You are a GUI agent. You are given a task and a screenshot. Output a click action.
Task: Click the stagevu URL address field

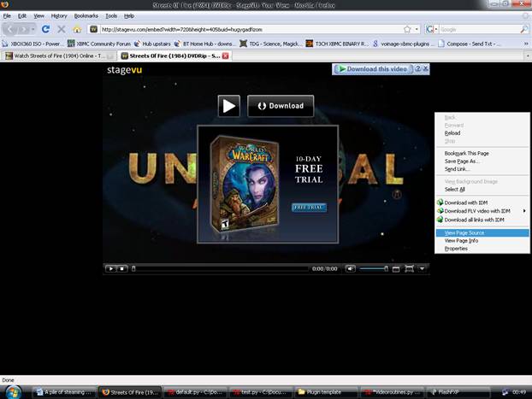click(x=251, y=30)
